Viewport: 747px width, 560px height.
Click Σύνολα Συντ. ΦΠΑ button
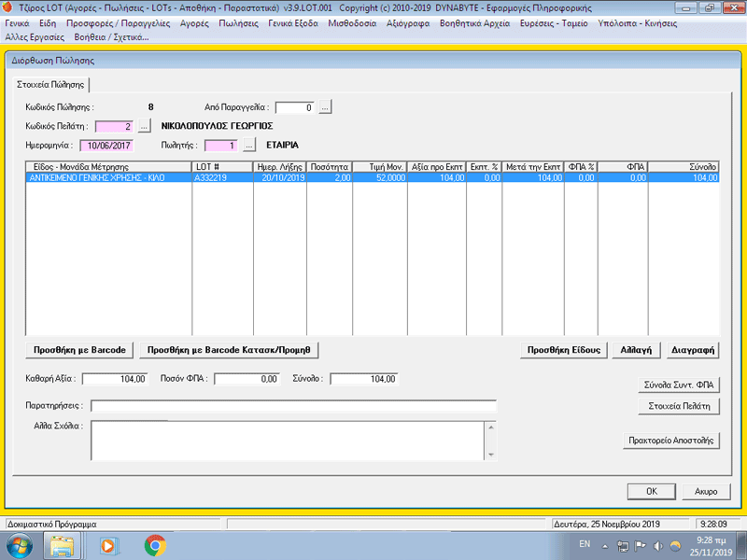[x=679, y=385]
